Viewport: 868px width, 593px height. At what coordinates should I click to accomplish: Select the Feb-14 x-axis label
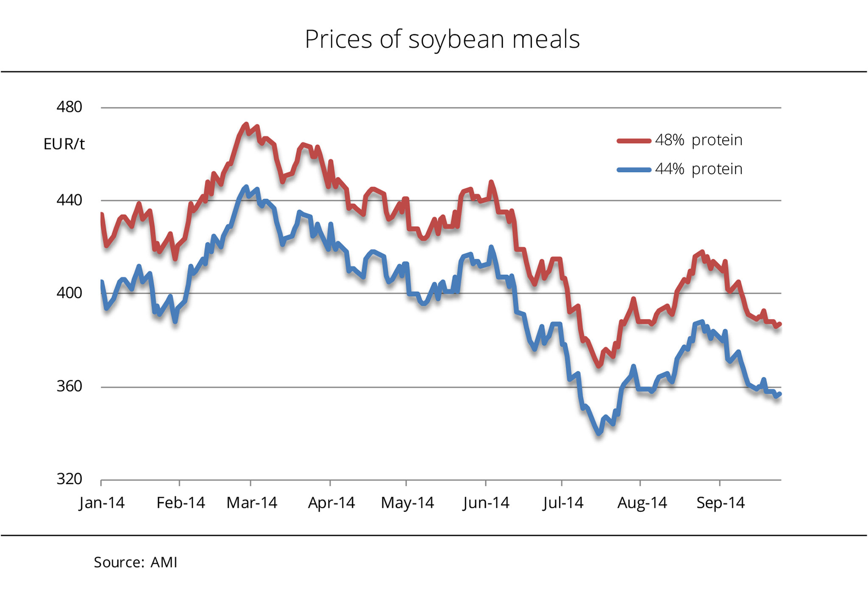[181, 503]
